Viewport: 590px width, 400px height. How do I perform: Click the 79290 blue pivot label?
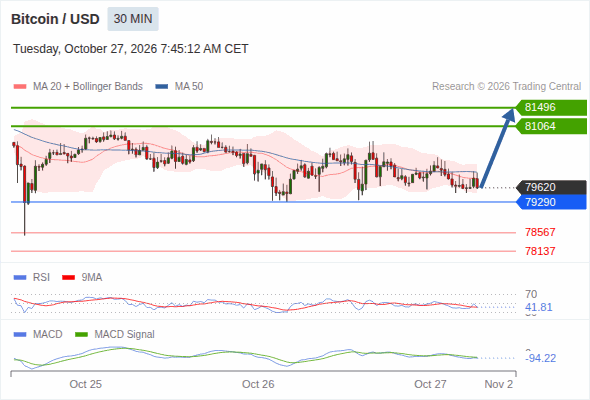[x=551, y=202]
